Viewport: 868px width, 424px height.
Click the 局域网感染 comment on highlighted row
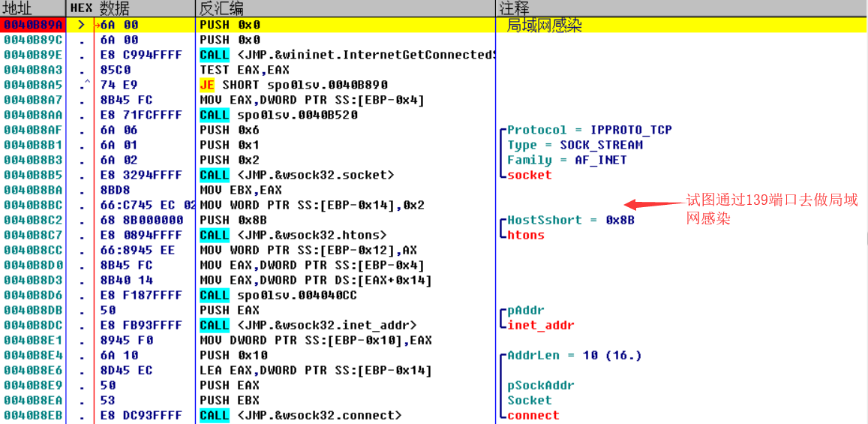click(545, 26)
